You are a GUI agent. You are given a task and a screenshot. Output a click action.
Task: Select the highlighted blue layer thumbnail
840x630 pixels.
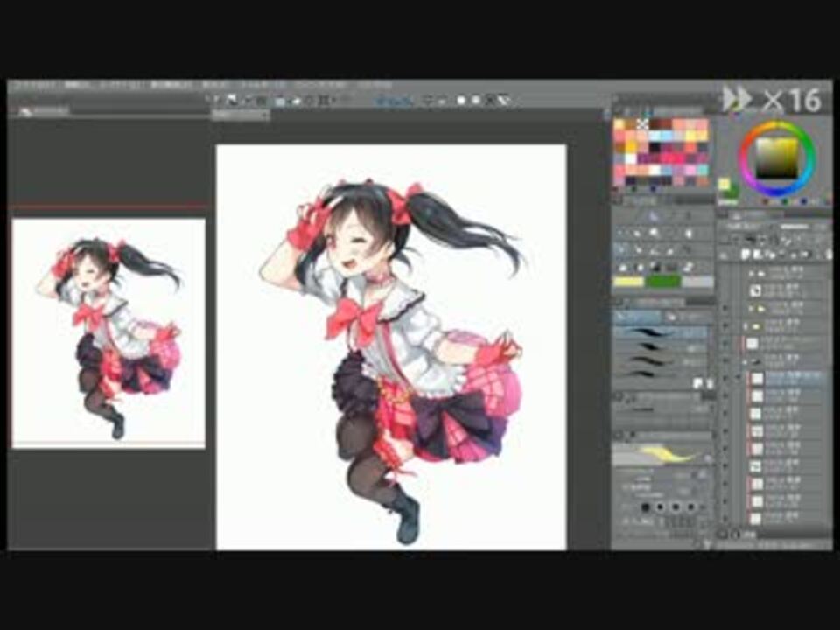(x=757, y=378)
